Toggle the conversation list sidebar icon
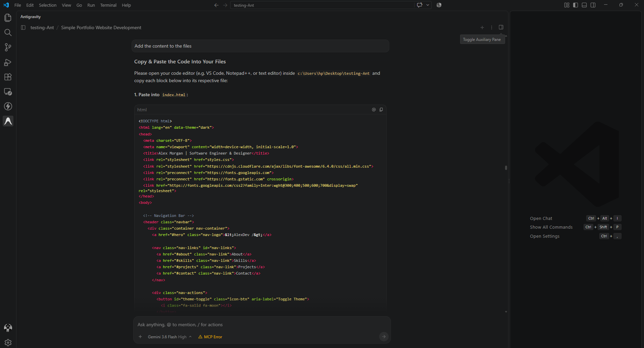This screenshot has width=644, height=348. click(23, 27)
